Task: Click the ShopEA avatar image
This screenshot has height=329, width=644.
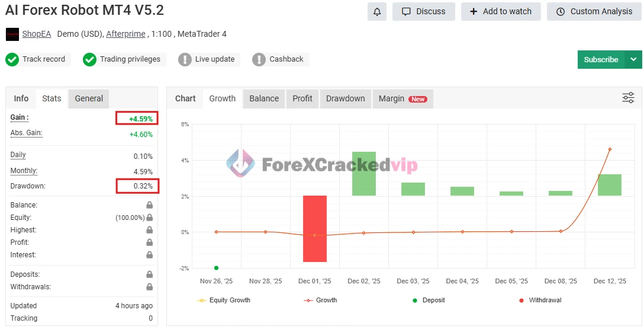Action: point(12,34)
